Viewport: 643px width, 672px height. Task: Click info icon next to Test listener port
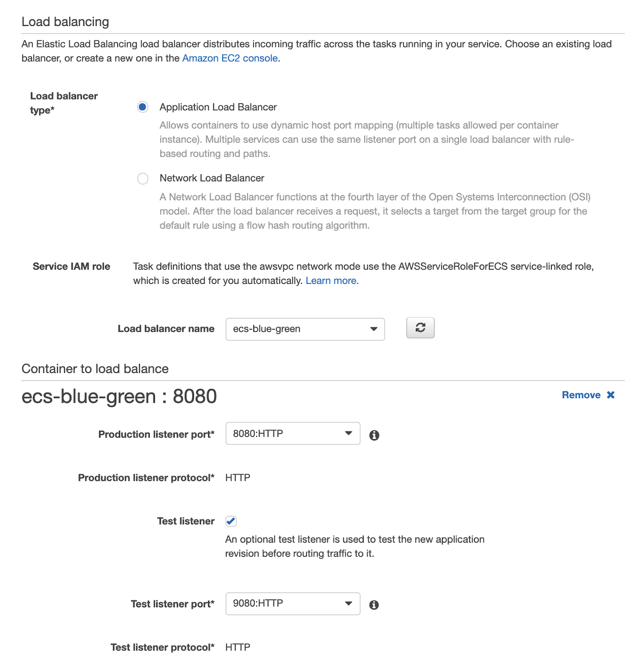374,605
